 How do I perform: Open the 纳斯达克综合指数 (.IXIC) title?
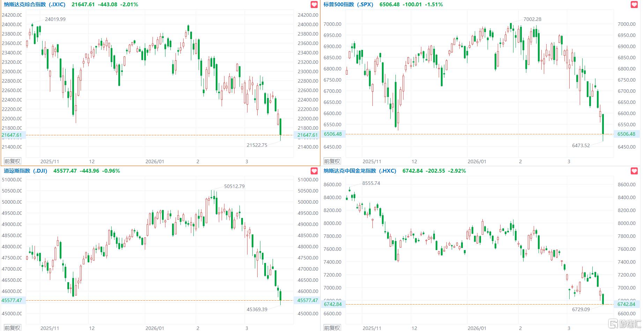35,5
